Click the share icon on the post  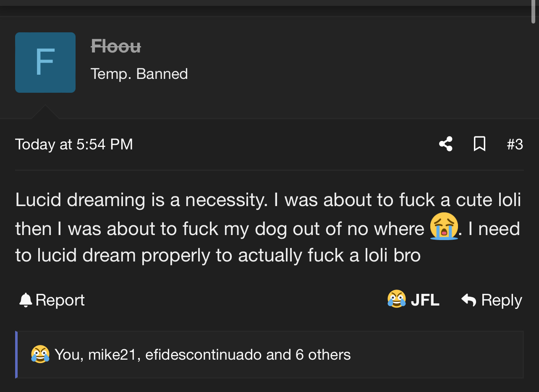[445, 144]
